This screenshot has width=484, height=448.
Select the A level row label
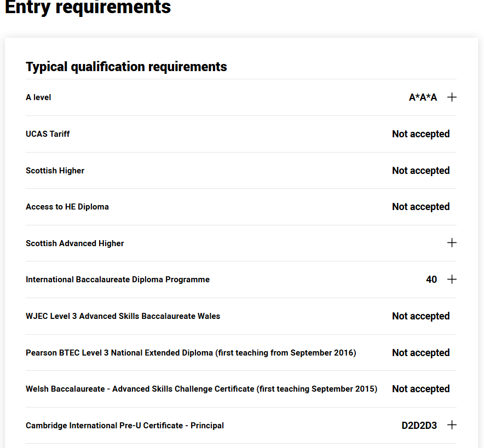(38, 97)
